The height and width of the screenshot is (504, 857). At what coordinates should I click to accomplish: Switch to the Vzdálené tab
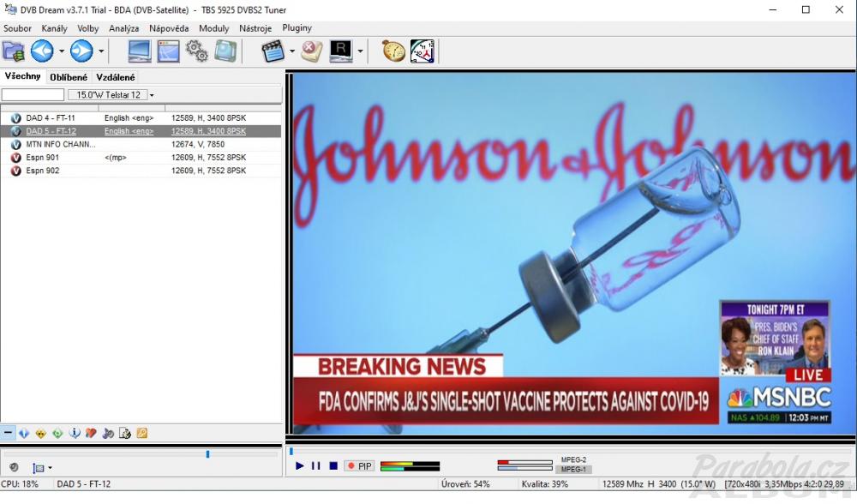pyautogui.click(x=116, y=78)
